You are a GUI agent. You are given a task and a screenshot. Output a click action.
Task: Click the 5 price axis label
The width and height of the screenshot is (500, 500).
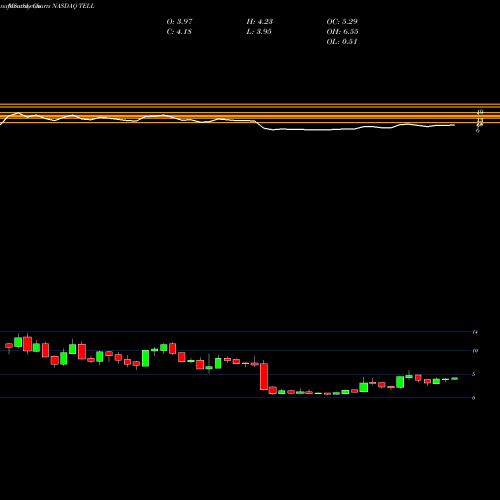[473, 374]
